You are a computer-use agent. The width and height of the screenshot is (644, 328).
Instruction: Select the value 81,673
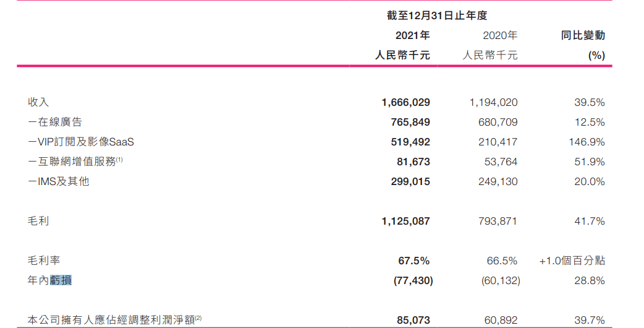(x=412, y=162)
